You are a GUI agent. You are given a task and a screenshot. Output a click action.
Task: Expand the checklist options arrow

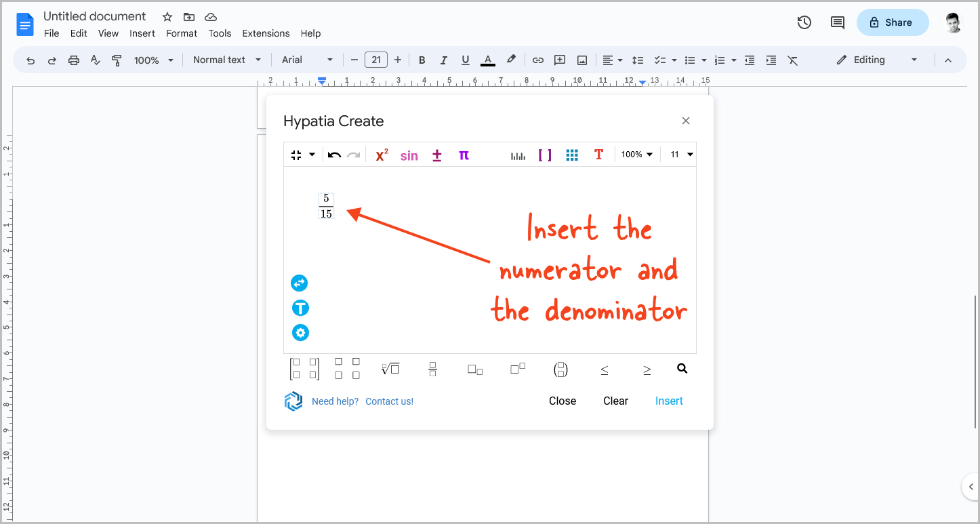pyautogui.click(x=674, y=60)
